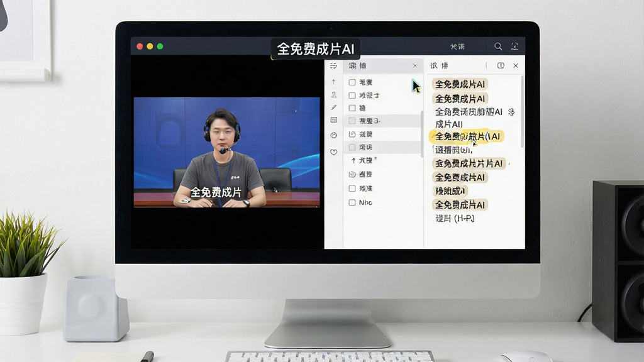The height and width of the screenshot is (362, 644).
Task: Click the yellow minimize traffic light
Action: click(150, 47)
